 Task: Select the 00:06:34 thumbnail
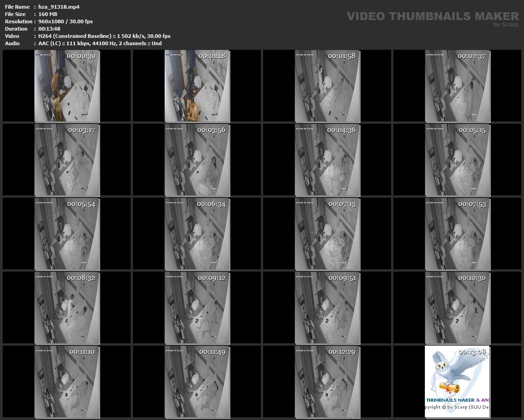(197, 234)
